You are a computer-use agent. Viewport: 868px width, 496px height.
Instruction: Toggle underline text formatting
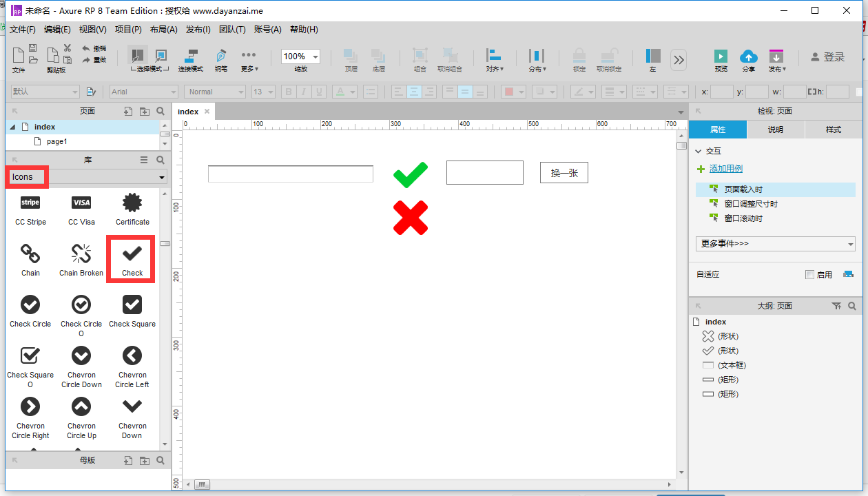pos(318,92)
